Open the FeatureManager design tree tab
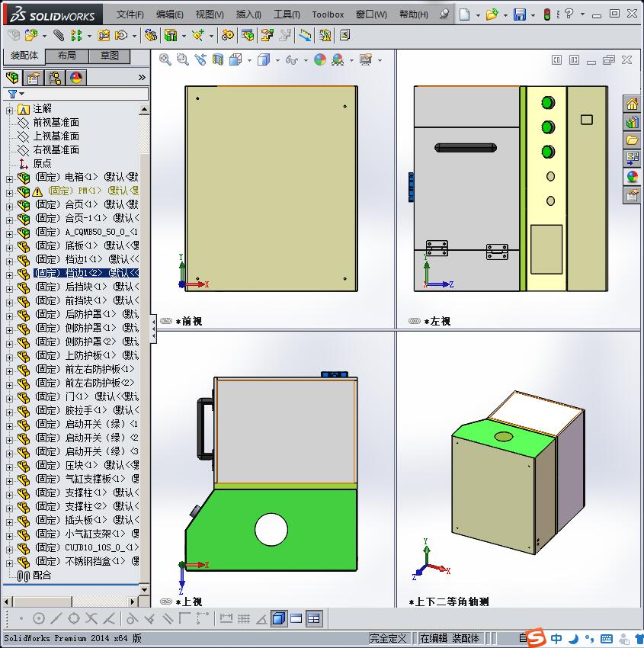 click(13, 78)
